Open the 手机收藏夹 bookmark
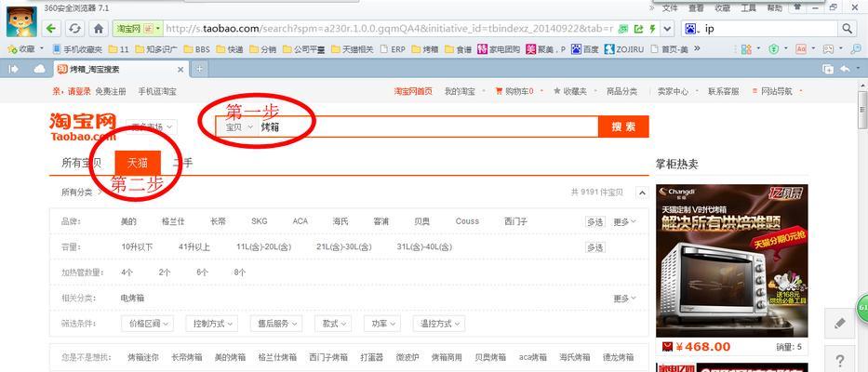Screen dimensions: 868x372 [x=77, y=49]
